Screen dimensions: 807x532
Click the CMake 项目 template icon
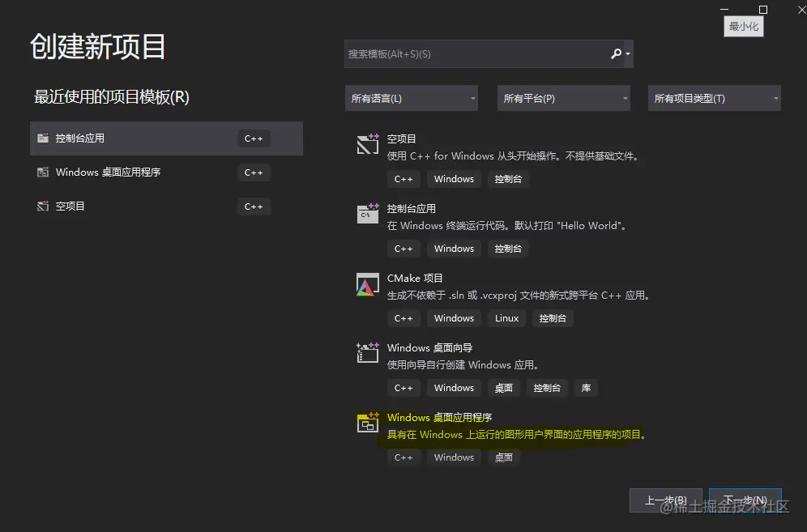point(368,284)
